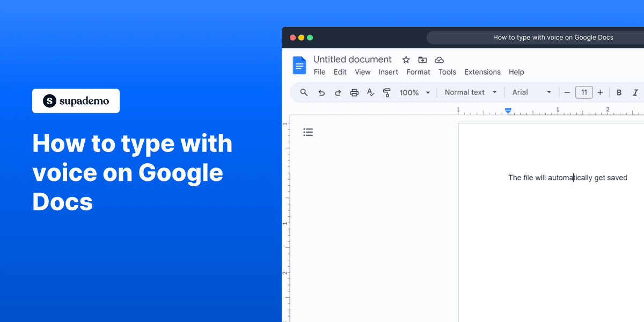Image resolution: width=644 pixels, height=322 pixels.
Task: Decrease font size with the minus button
Action: click(567, 92)
